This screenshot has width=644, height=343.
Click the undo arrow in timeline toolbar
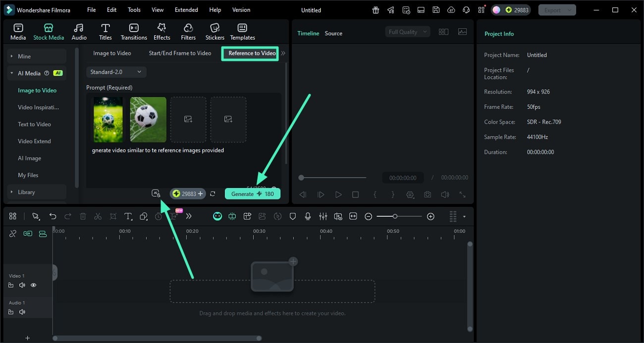[x=53, y=216]
